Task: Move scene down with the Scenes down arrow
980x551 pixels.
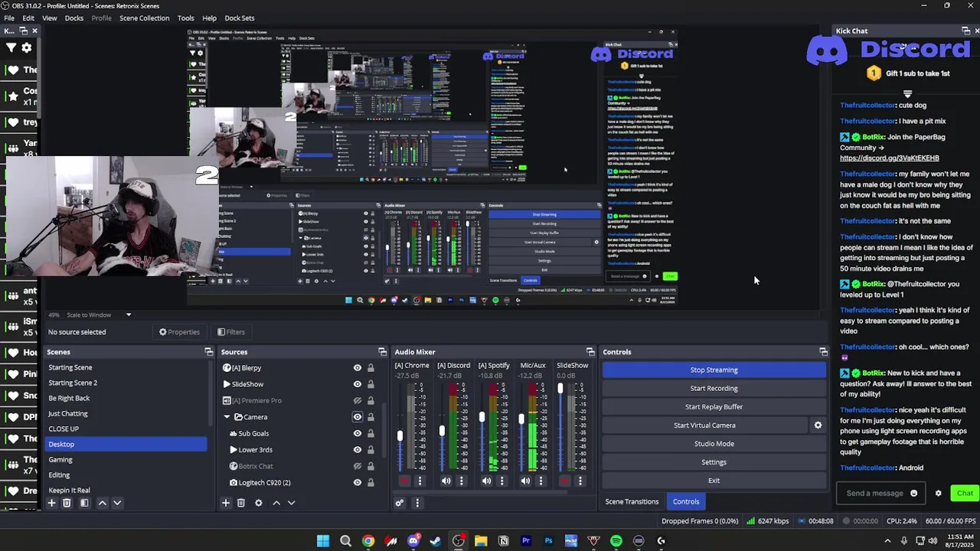Action: tap(117, 503)
